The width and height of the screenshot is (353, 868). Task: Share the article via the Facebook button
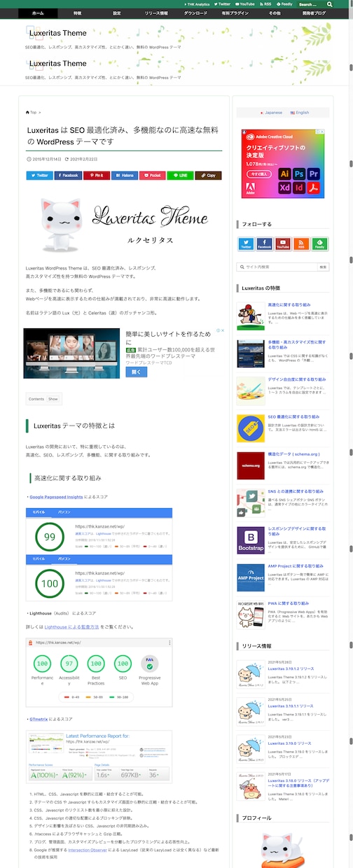tap(68, 176)
